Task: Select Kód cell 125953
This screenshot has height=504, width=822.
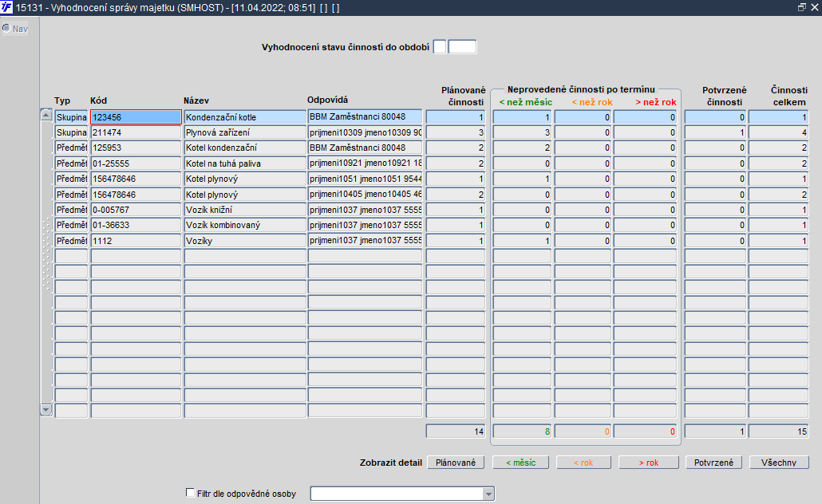Action: click(136, 148)
